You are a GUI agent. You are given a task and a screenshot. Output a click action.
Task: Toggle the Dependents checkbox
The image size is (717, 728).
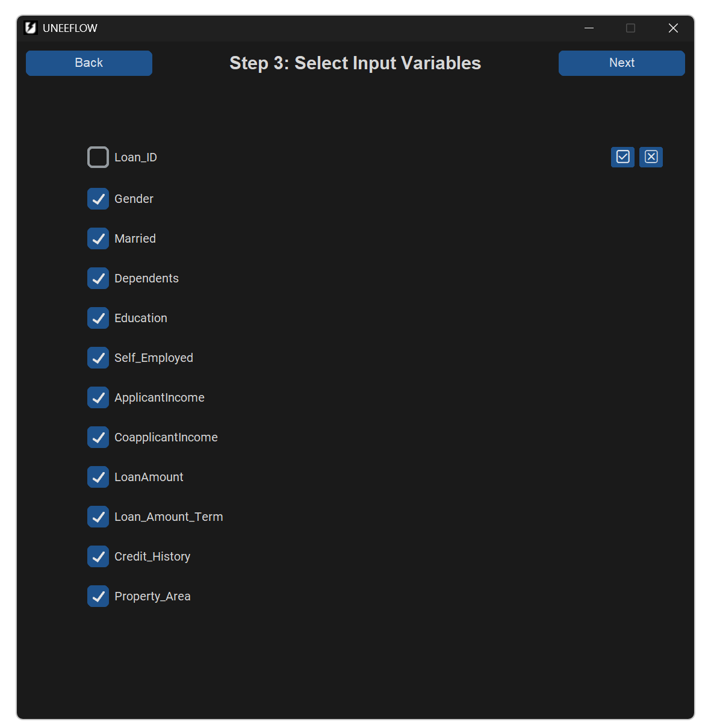pyautogui.click(x=98, y=278)
